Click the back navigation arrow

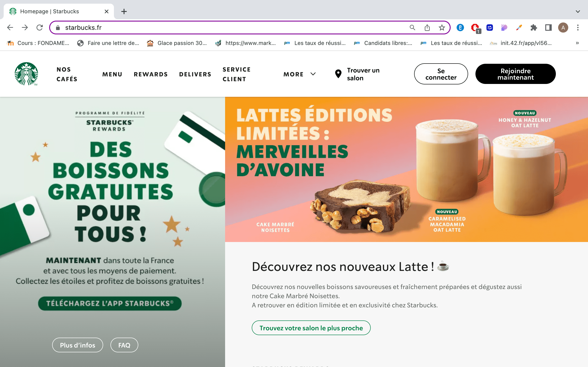10,28
